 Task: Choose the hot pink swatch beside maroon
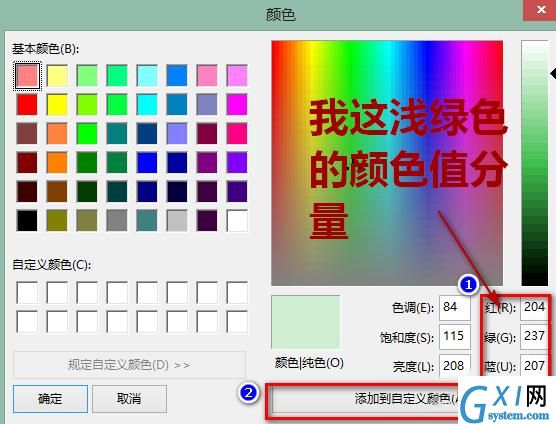tap(237, 134)
